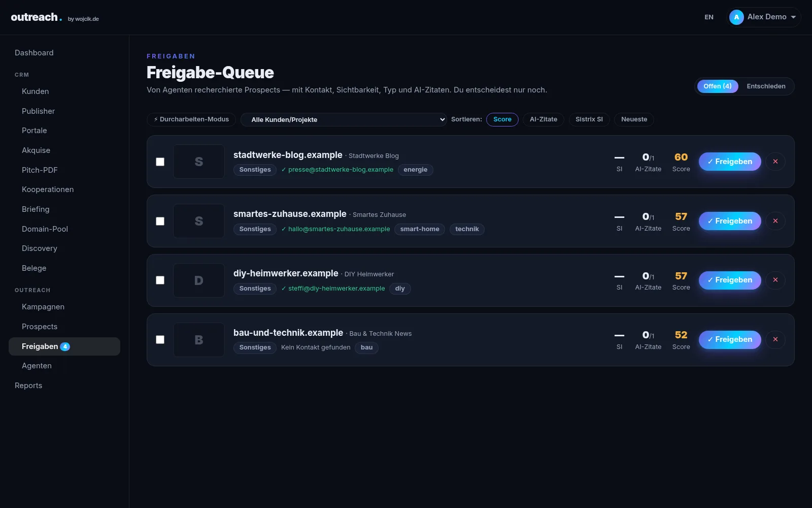The image size is (812, 508).
Task: Click the technik tag
Action: tap(467, 229)
